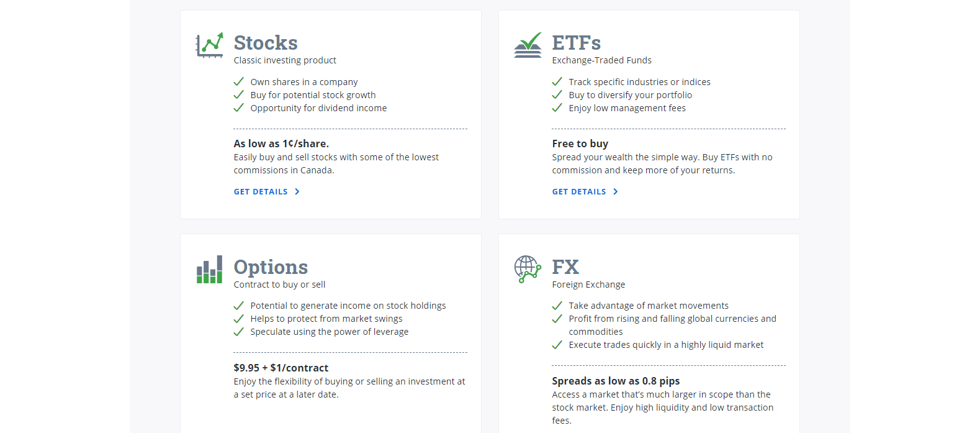Expand details using the ETFs chevron arrow
This screenshot has height=433, width=980.
[616, 191]
